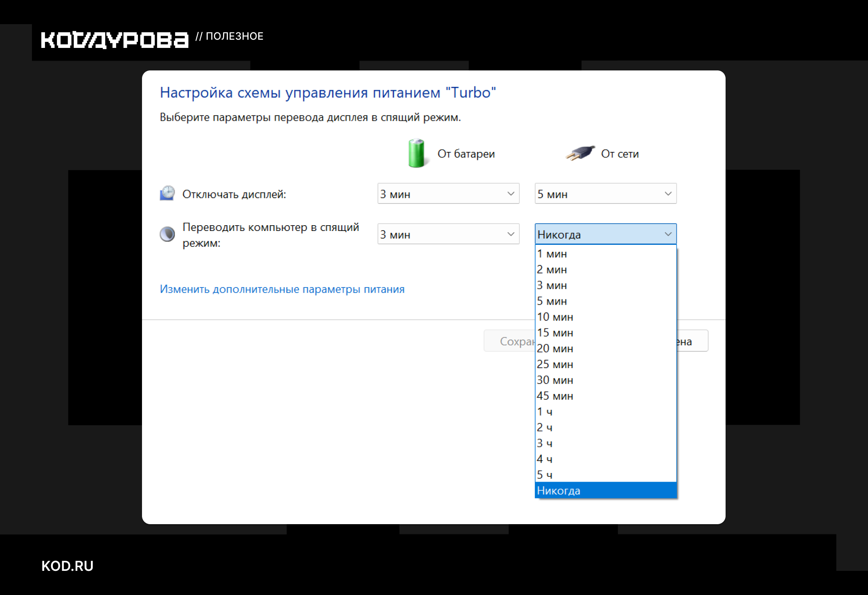Choose '25 мин' from the open list
868x595 pixels.
pos(605,364)
